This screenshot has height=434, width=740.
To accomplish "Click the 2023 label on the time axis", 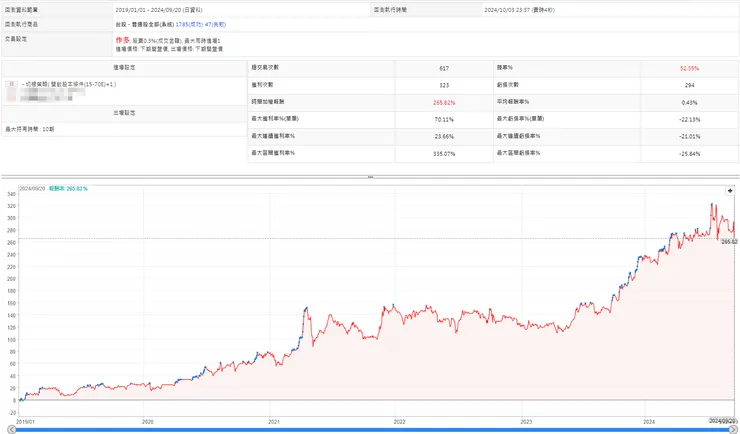I will tap(526, 422).
